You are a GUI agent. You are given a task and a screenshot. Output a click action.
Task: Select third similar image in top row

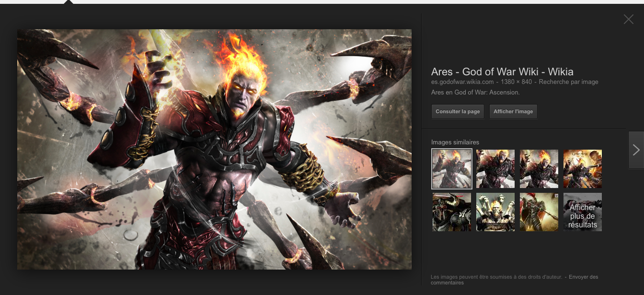pyautogui.click(x=539, y=169)
